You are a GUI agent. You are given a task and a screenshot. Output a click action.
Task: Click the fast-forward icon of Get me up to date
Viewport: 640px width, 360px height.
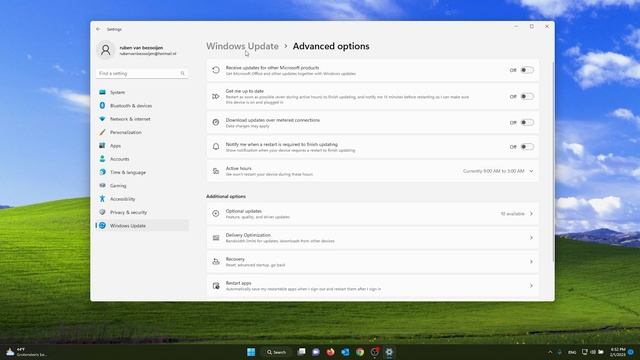click(216, 97)
